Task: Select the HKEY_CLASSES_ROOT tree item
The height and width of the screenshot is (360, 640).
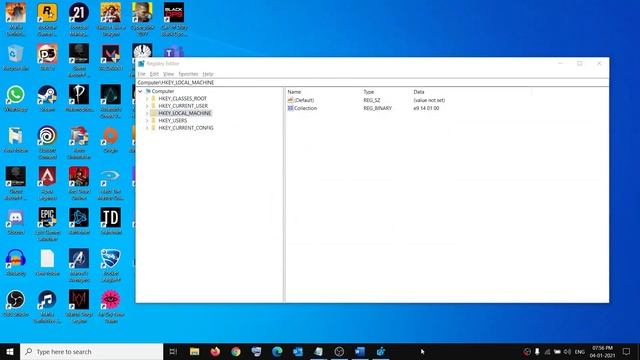Action: pos(182,99)
